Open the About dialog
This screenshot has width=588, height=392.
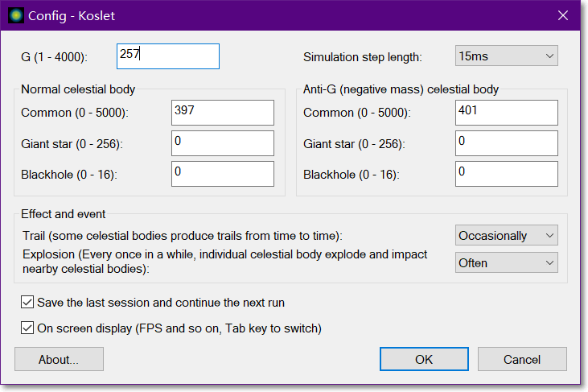coord(59,359)
